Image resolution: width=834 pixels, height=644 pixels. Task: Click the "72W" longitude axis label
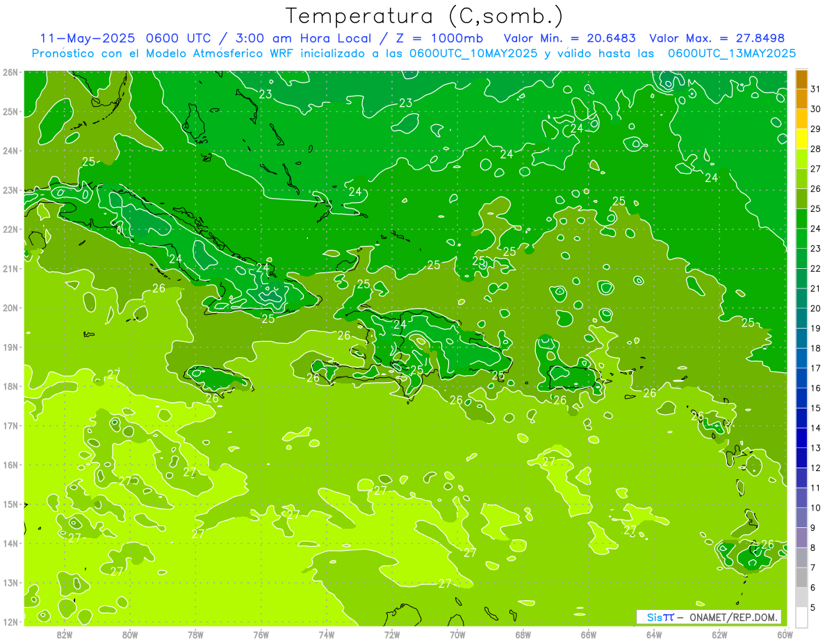click(x=392, y=634)
